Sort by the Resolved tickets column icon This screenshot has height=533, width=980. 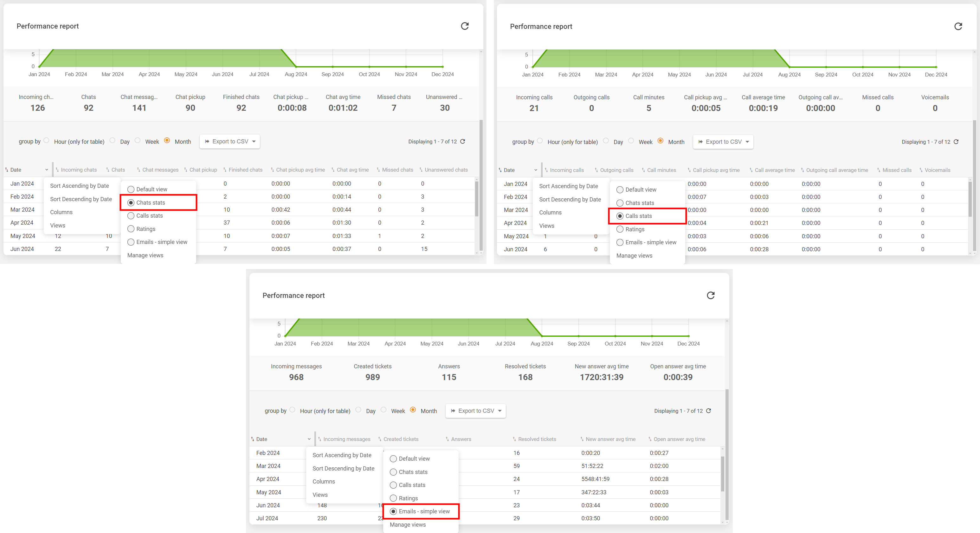point(514,439)
